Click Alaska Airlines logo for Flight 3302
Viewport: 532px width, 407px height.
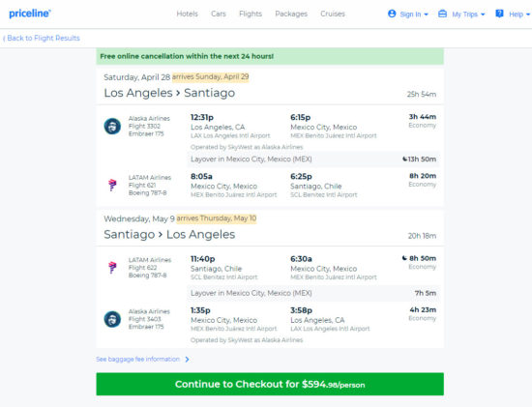point(112,127)
